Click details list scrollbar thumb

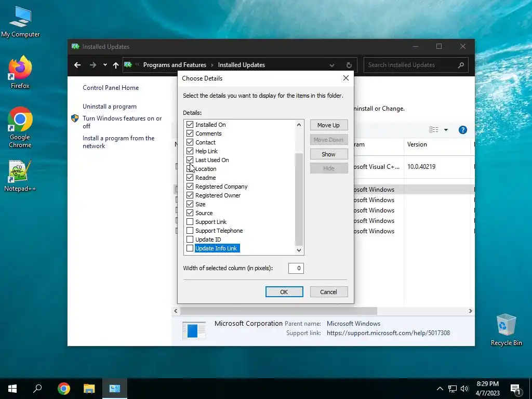point(299,199)
